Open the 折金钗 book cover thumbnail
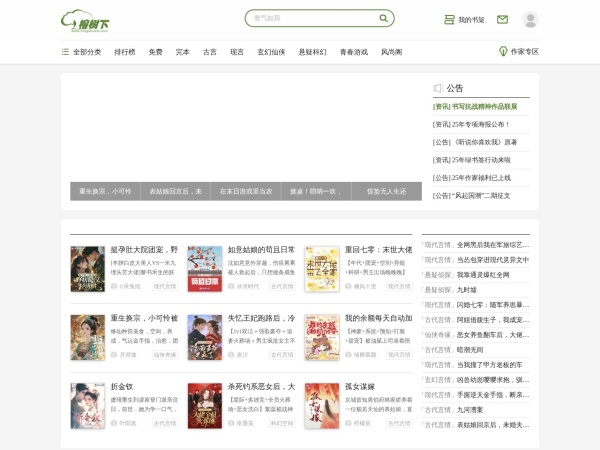The height and width of the screenshot is (450, 600). pyautogui.click(x=87, y=406)
